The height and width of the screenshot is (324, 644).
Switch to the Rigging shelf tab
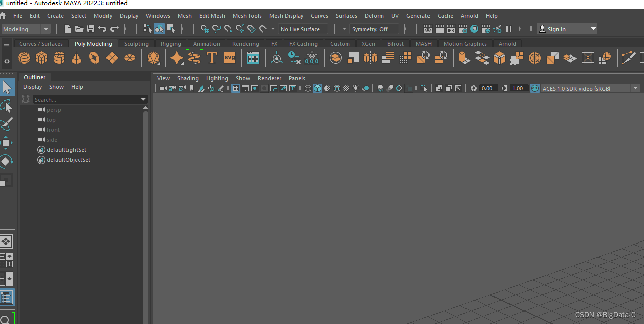pyautogui.click(x=171, y=44)
